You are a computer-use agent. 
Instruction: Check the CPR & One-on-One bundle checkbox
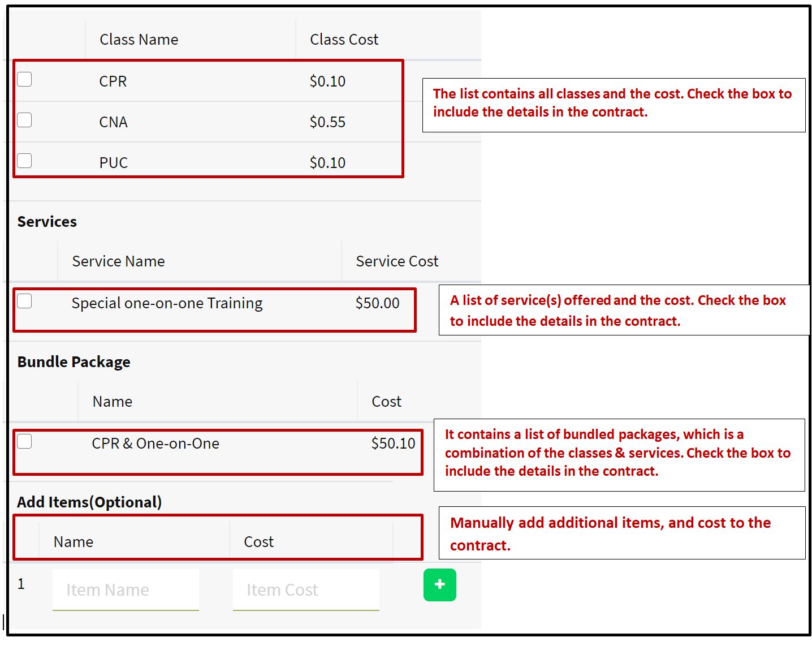tap(24, 441)
